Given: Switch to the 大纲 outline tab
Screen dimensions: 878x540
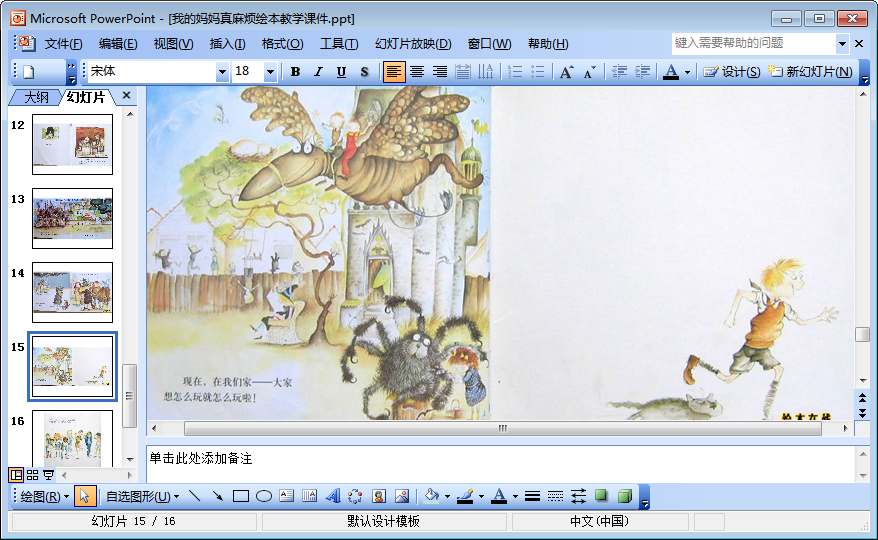Looking at the screenshot, I should [x=35, y=97].
